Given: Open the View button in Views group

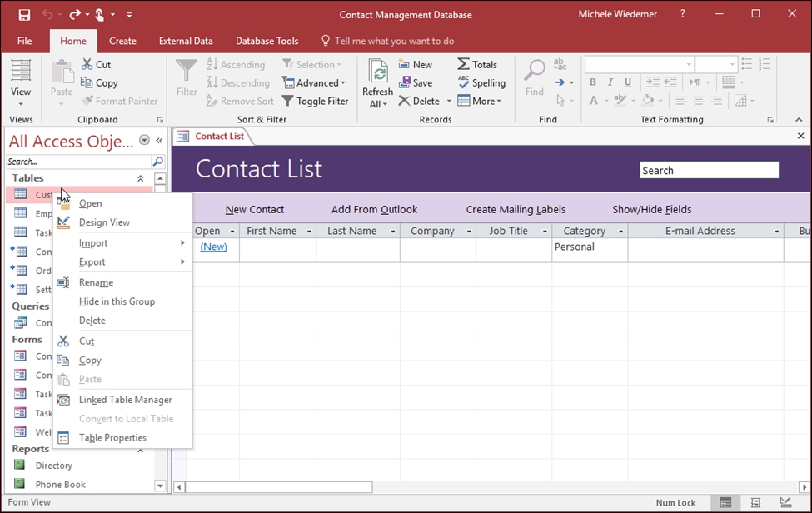Looking at the screenshot, I should click(21, 82).
